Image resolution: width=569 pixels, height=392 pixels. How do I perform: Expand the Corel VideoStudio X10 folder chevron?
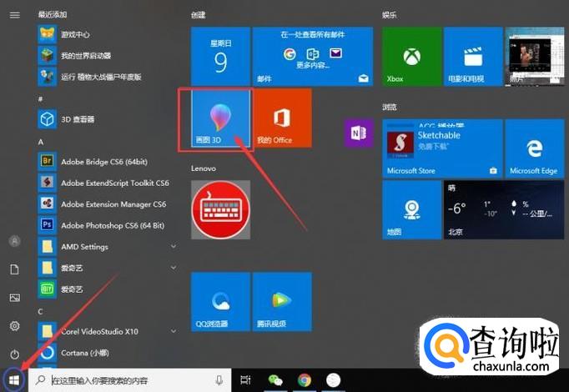point(174,331)
